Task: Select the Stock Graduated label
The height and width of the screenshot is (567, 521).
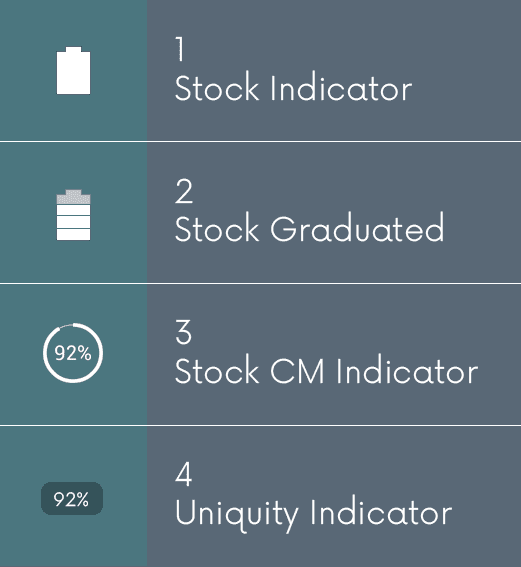Action: [309, 228]
